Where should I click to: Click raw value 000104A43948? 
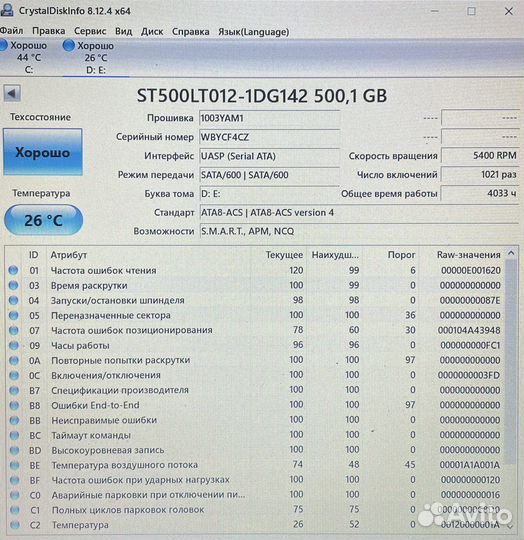(469, 330)
